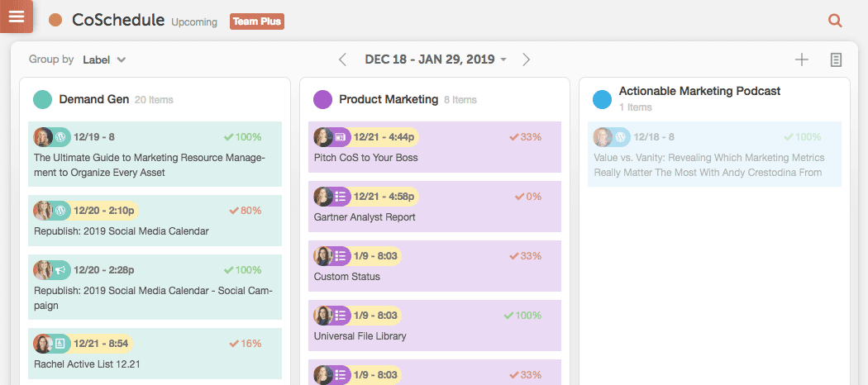Open the list view document icon
Viewport: 868px width, 385px height.
(836, 59)
